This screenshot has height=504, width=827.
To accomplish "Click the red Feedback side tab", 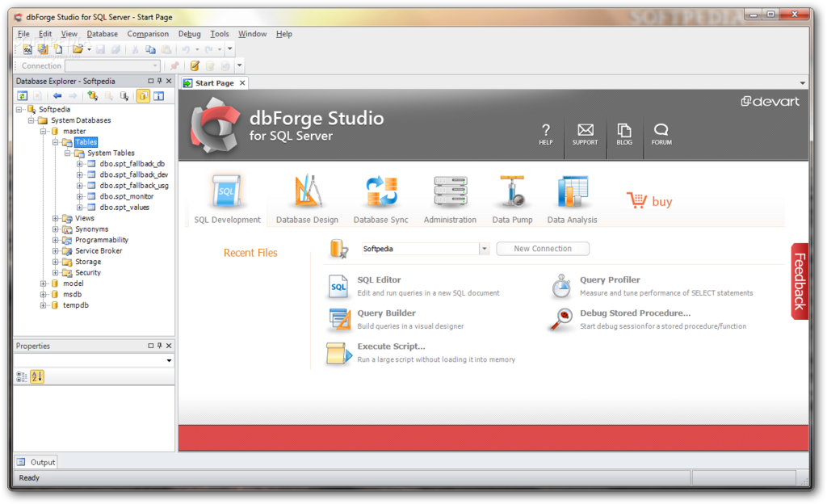I will [800, 282].
